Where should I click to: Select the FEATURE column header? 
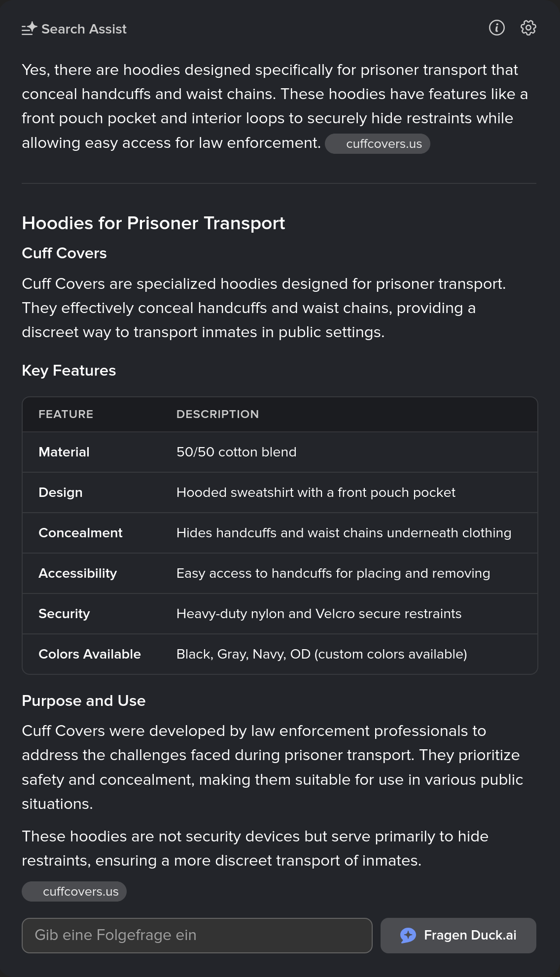[66, 414]
